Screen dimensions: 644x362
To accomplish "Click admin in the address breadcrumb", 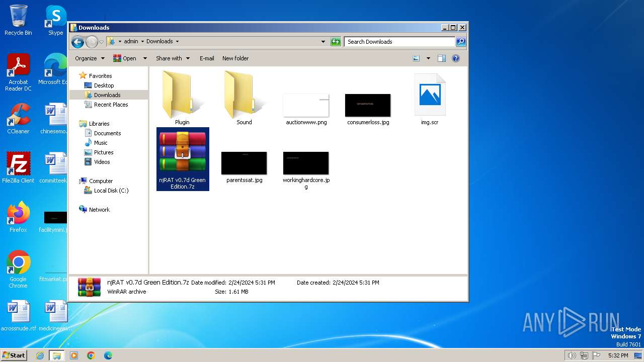I will pyautogui.click(x=131, y=41).
